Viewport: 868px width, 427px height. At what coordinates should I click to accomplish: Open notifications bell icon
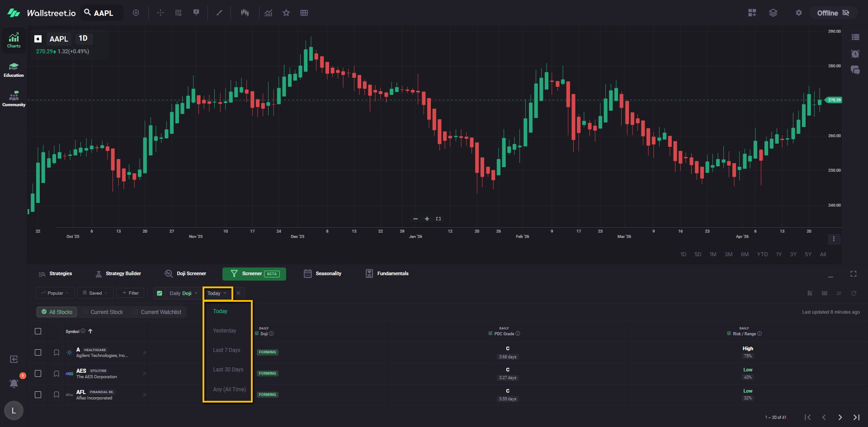[14, 384]
